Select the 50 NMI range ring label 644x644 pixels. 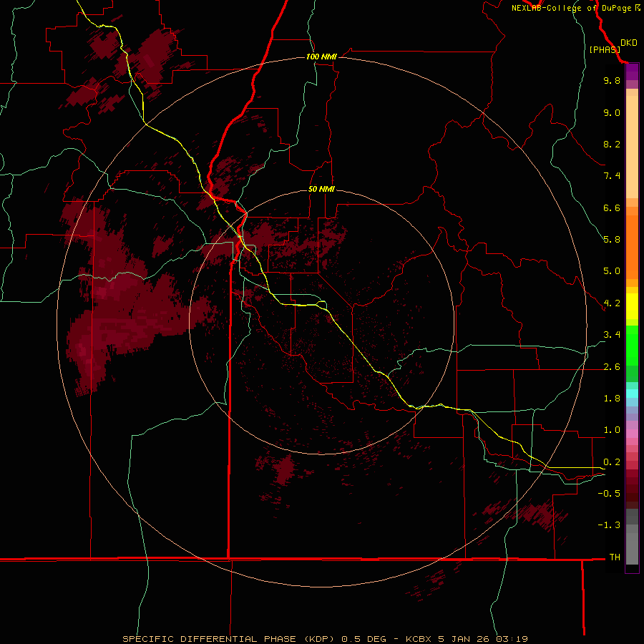(321, 189)
